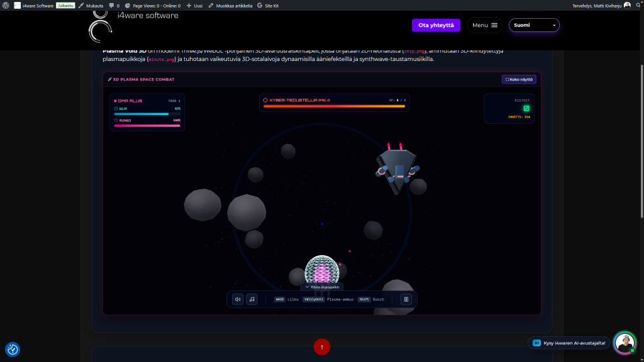Click the Julkaistu status badge
The image size is (644, 362).
(65, 6)
